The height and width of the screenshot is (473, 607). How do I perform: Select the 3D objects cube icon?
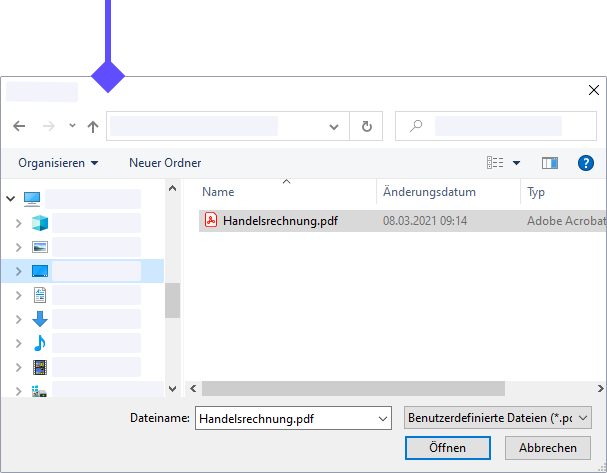coord(40,222)
